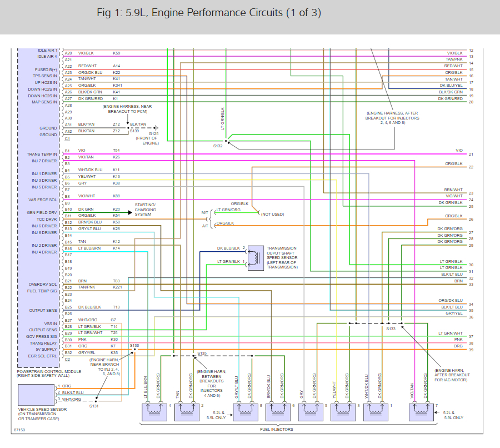Click continuation number '12' at right edge
Screen dimensions: 500x448
tap(471, 51)
